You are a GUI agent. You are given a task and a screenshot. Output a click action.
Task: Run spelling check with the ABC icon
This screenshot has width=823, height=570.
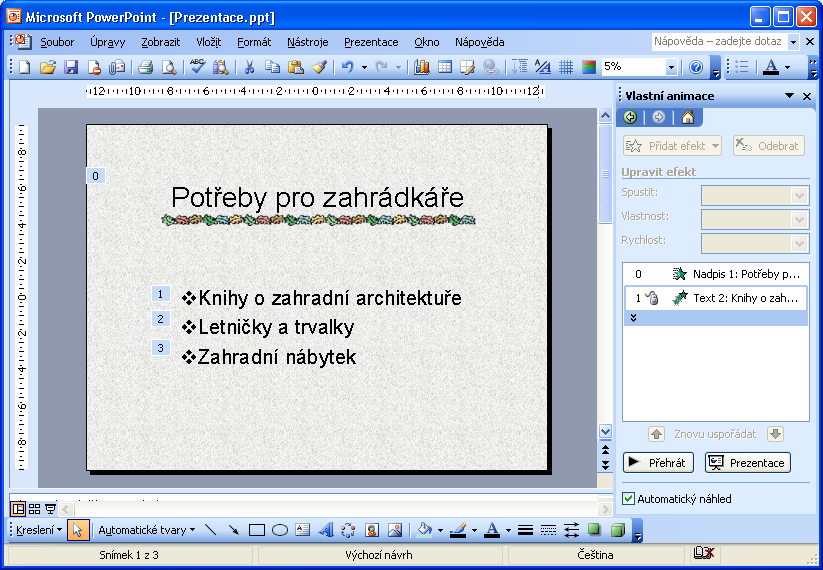(x=197, y=67)
